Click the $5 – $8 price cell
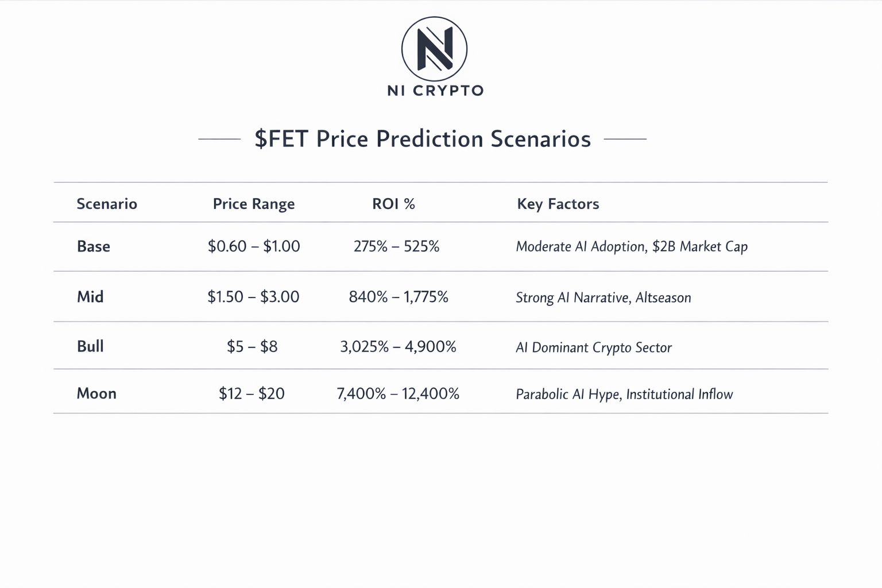 point(252,346)
